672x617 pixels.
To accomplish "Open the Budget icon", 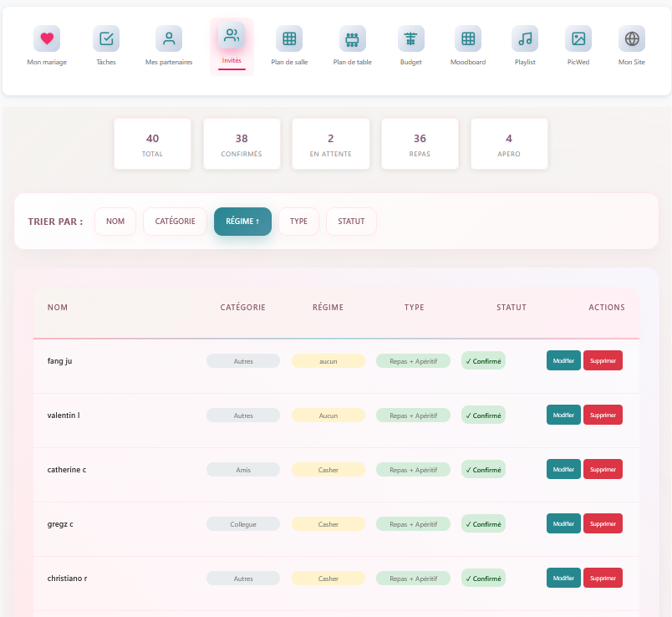I will coord(410,38).
